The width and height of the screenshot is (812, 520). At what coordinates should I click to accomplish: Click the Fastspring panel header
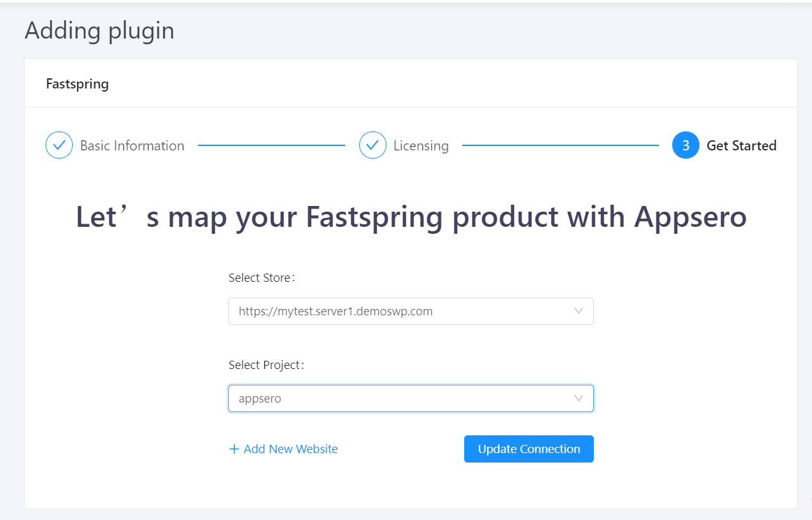click(x=77, y=83)
